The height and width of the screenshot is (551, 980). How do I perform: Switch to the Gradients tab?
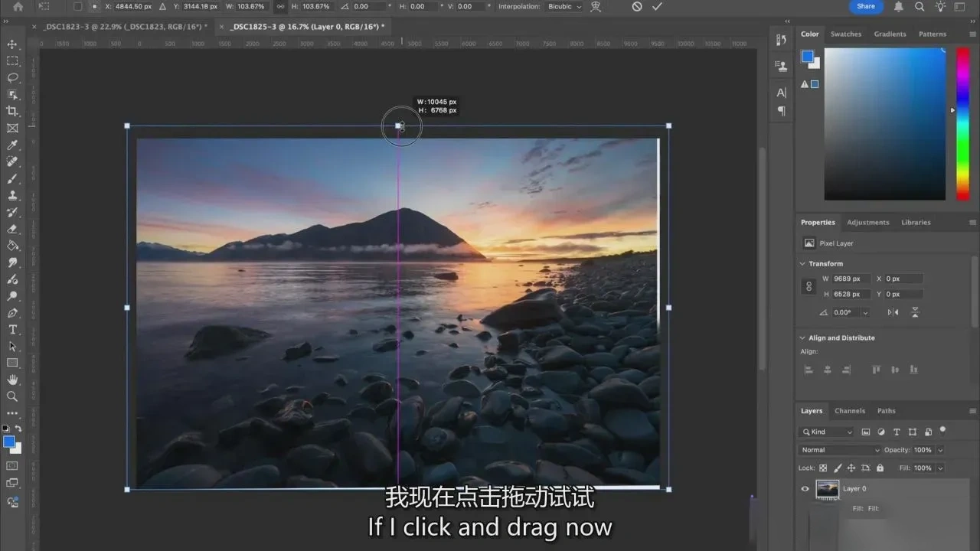890,34
